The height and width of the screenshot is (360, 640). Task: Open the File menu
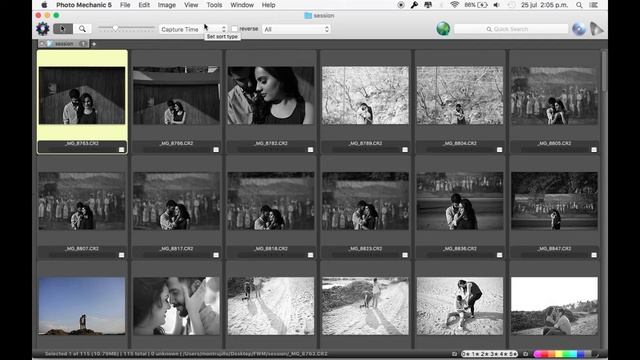click(x=125, y=5)
